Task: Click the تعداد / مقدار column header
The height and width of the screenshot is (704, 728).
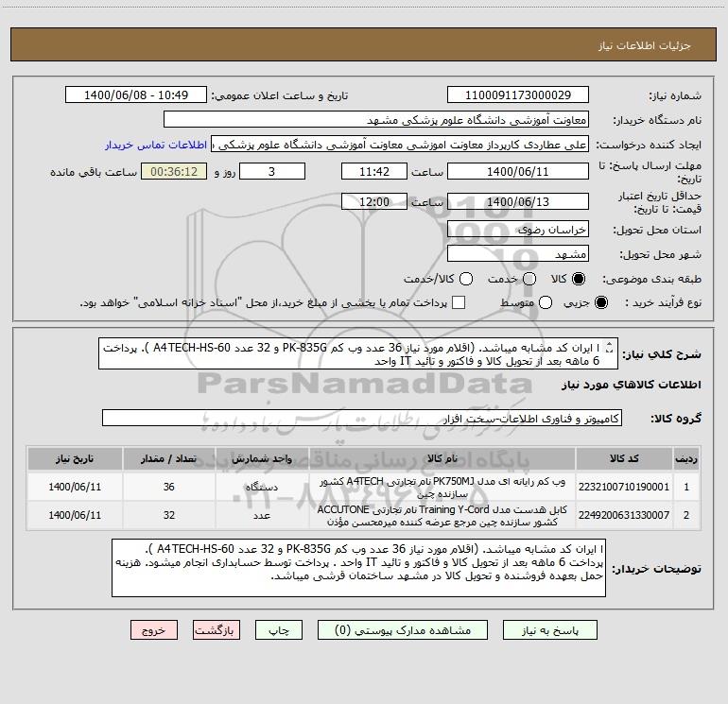Action: (168, 458)
